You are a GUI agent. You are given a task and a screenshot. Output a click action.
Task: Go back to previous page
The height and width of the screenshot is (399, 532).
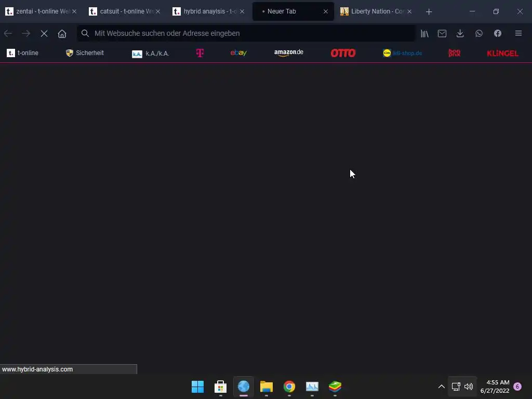coord(8,33)
